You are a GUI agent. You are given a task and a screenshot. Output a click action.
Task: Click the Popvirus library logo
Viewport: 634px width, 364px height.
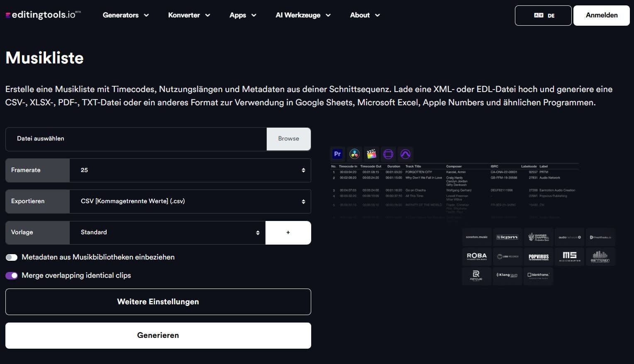(538, 257)
